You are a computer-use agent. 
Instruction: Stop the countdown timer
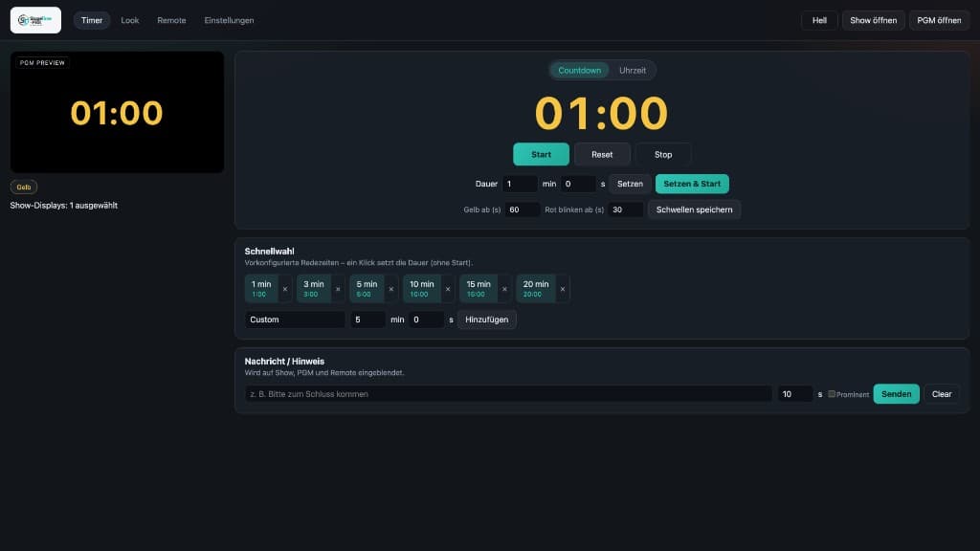(663, 154)
